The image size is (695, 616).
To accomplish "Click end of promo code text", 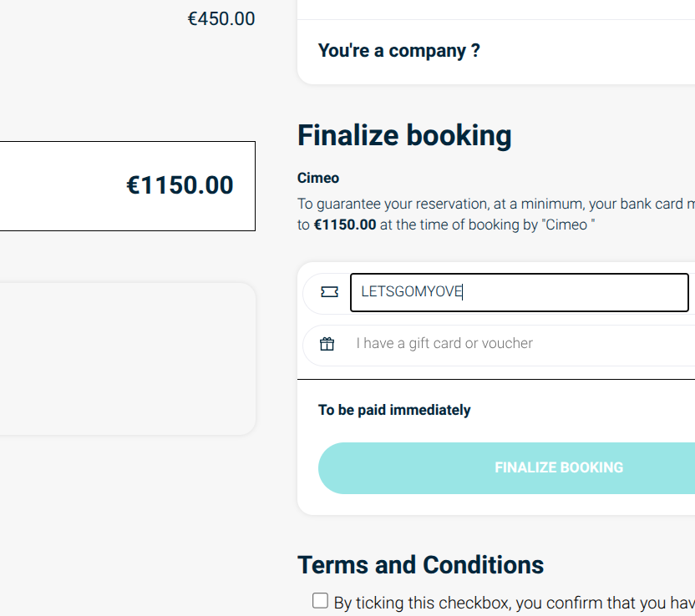I will pos(463,292).
